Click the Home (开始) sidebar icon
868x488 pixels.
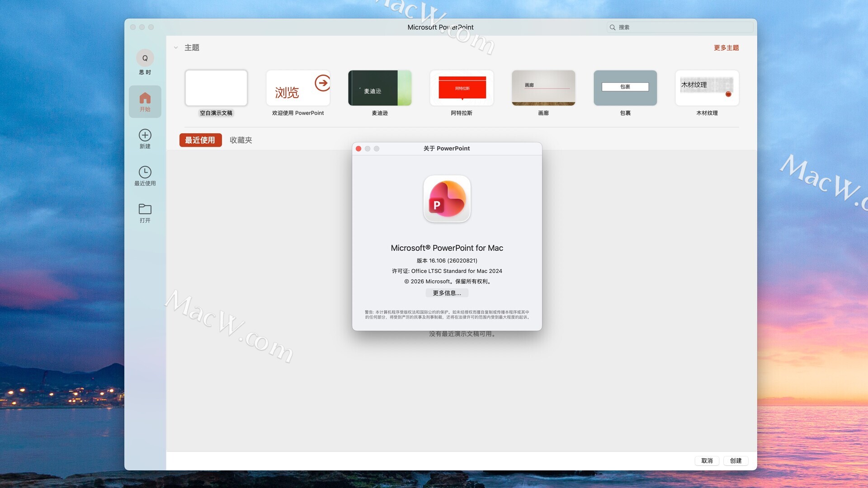click(x=145, y=99)
